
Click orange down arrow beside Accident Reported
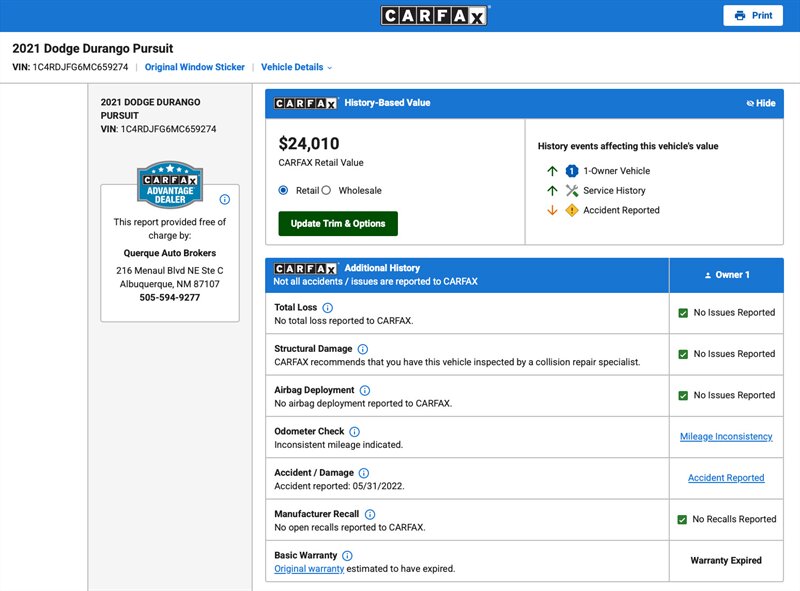pyautogui.click(x=552, y=210)
